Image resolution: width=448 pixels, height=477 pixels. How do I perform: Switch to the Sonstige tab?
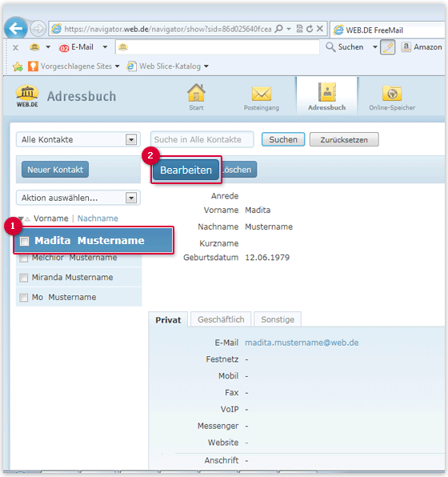coord(278,319)
